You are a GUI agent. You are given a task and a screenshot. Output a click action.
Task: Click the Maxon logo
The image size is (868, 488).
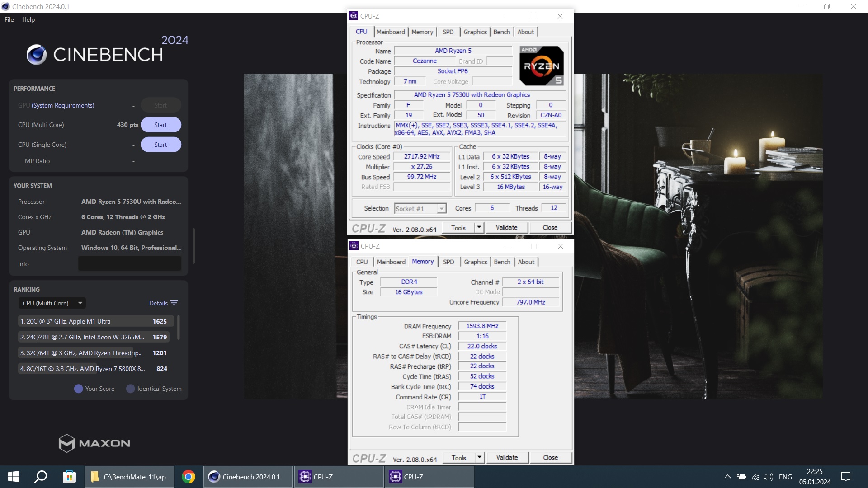[x=94, y=443]
